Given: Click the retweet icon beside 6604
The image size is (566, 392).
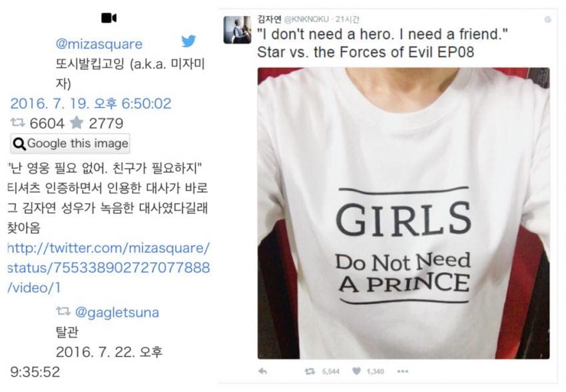Looking at the screenshot, I should point(18,123).
